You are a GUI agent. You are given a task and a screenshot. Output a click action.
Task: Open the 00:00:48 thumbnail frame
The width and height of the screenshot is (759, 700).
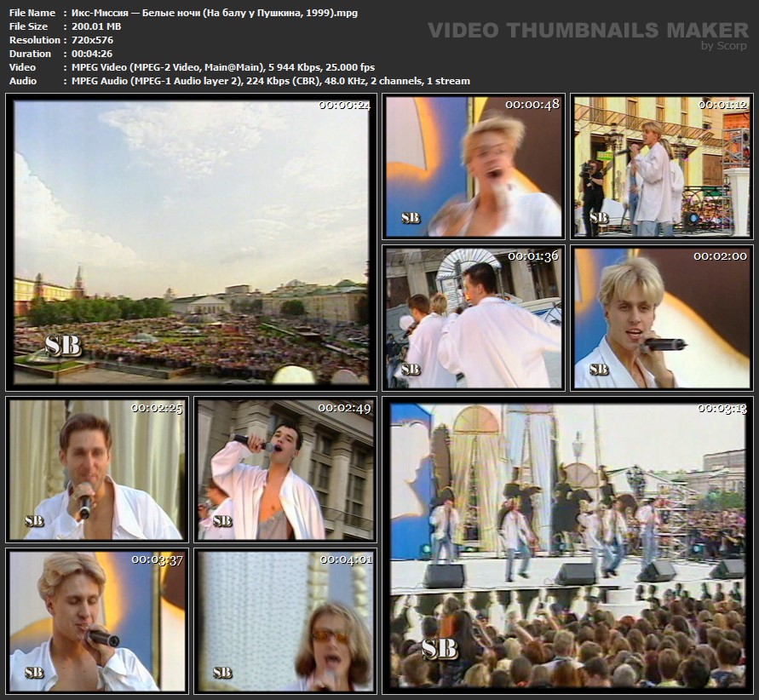click(473, 166)
